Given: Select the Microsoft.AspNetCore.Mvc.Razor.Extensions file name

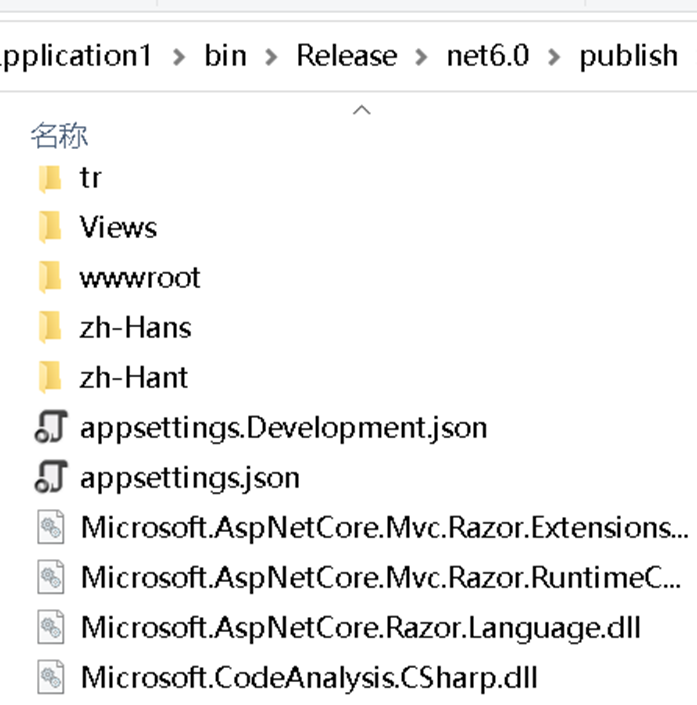Looking at the screenshot, I should tap(385, 527).
